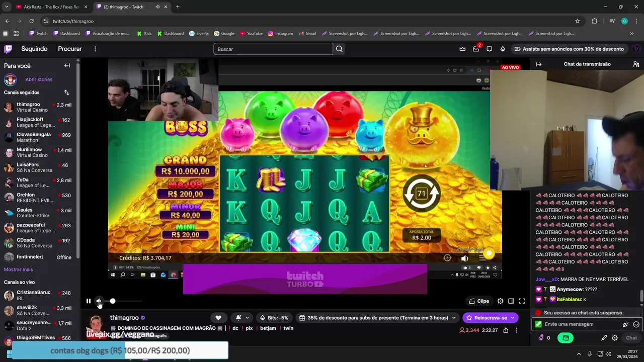The height and width of the screenshot is (362, 644).
Task: Open the Gaules channel in sidebar
Action: [39, 213]
